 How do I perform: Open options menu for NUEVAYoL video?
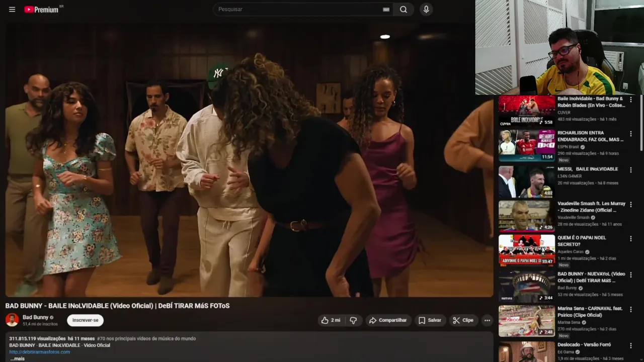(631, 275)
